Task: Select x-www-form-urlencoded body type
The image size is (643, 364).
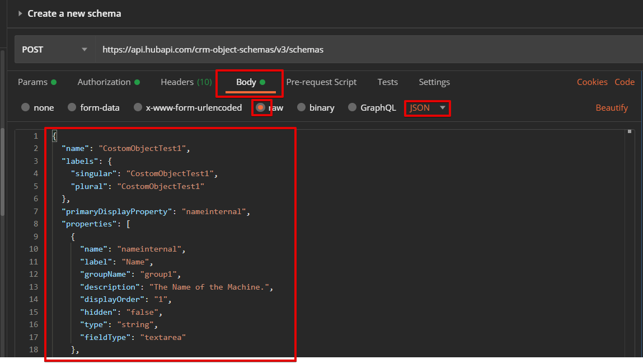Action: tap(138, 107)
